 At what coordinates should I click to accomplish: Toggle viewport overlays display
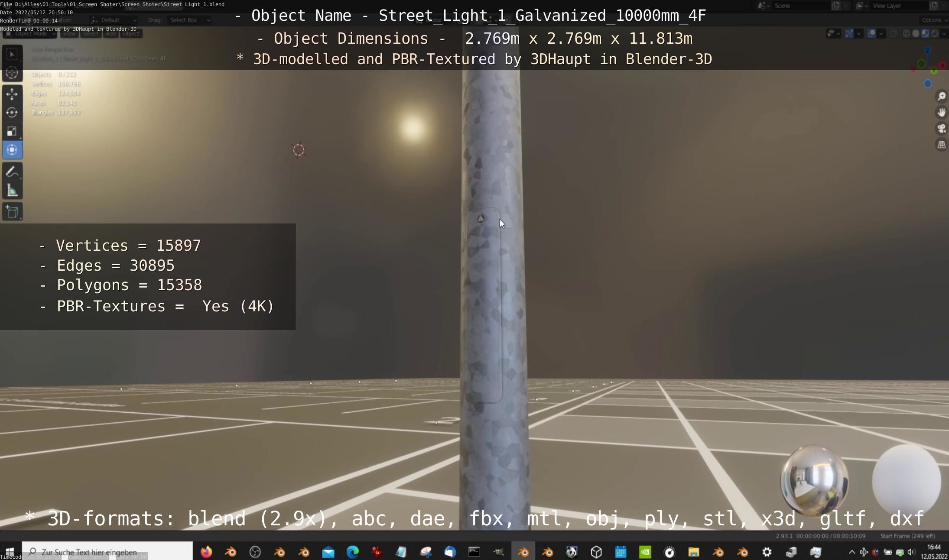click(871, 33)
